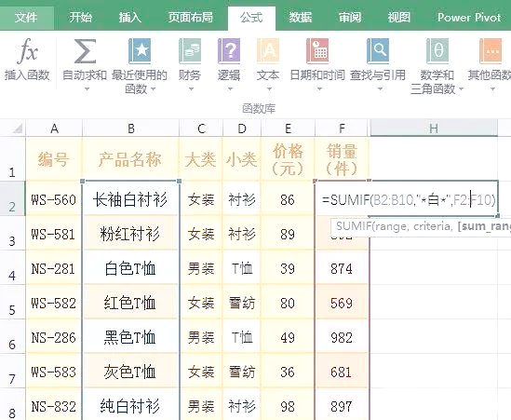Switch to the 公式 (Formulas) tab
Viewport: 511px width, 420px height.
pos(251,18)
